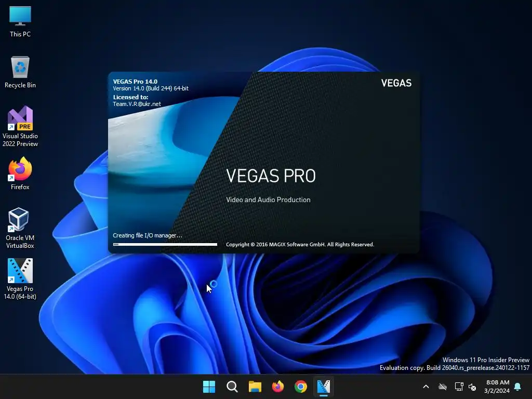Select Oracle VM VirtualBox desktop shortcut

point(20,228)
